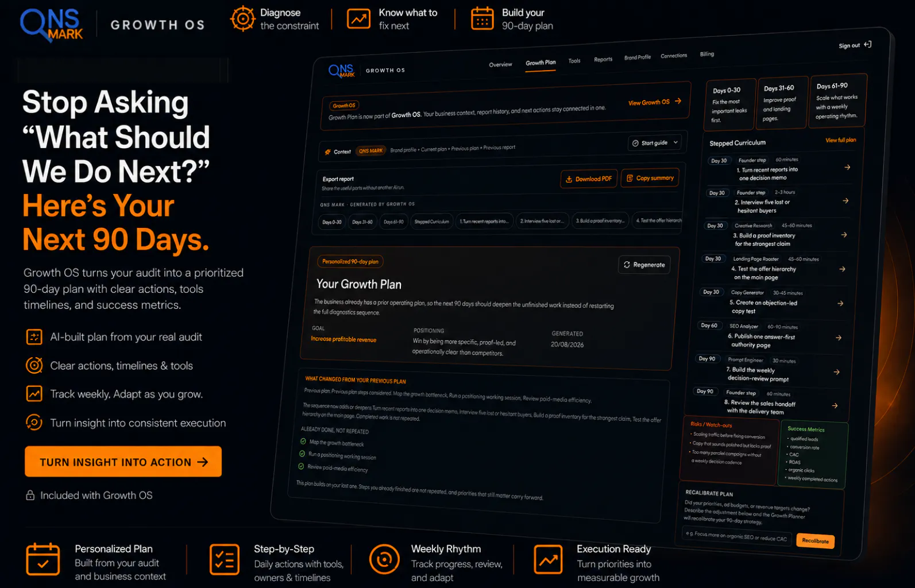The image size is (915, 588).
Task: Open arrow for Interview five lost or hesitant buyers
Action: pyautogui.click(x=845, y=200)
